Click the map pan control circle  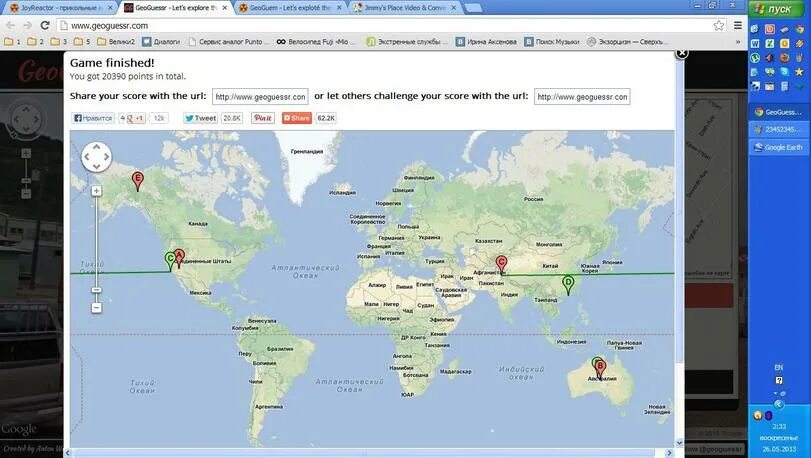(x=96, y=157)
